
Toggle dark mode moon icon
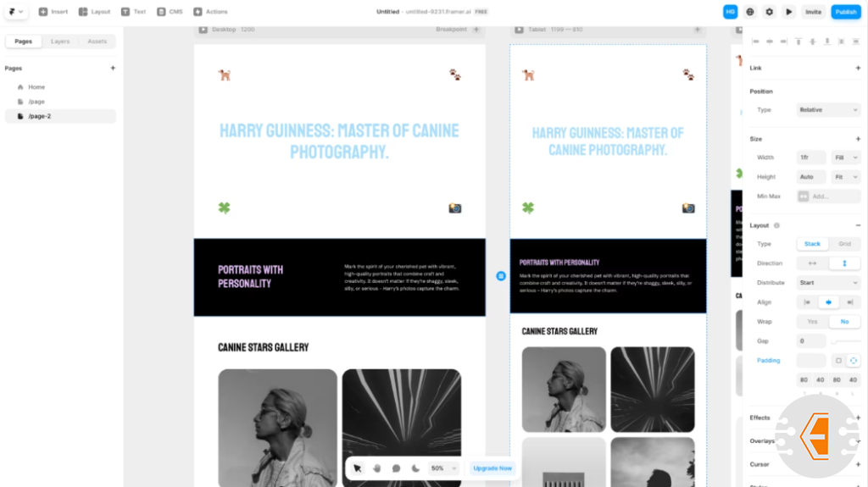pos(415,468)
